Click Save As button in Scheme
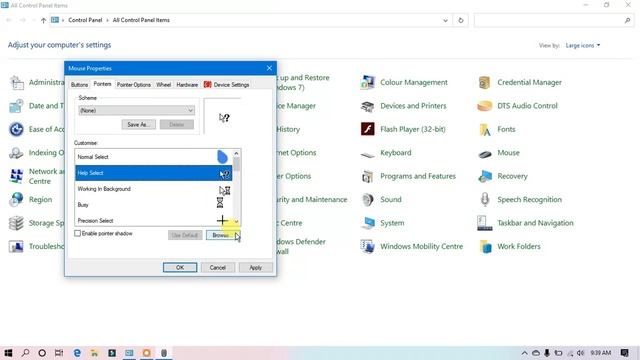 [x=138, y=124]
